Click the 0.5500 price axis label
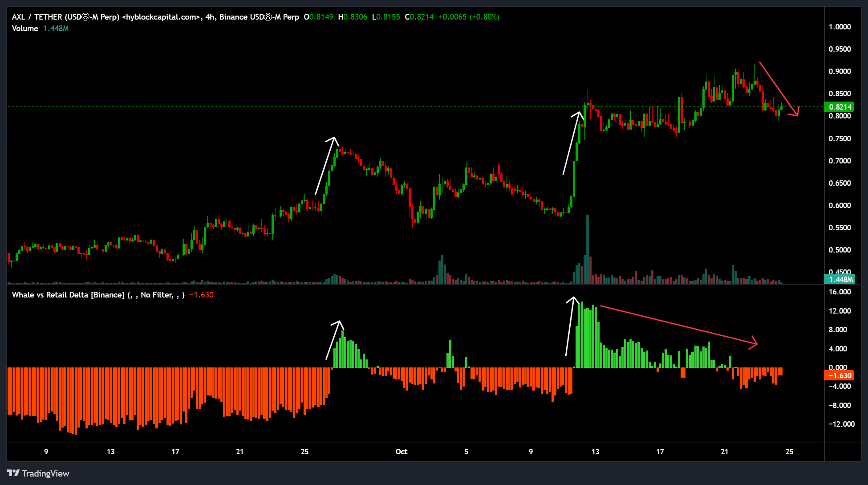 click(x=840, y=228)
